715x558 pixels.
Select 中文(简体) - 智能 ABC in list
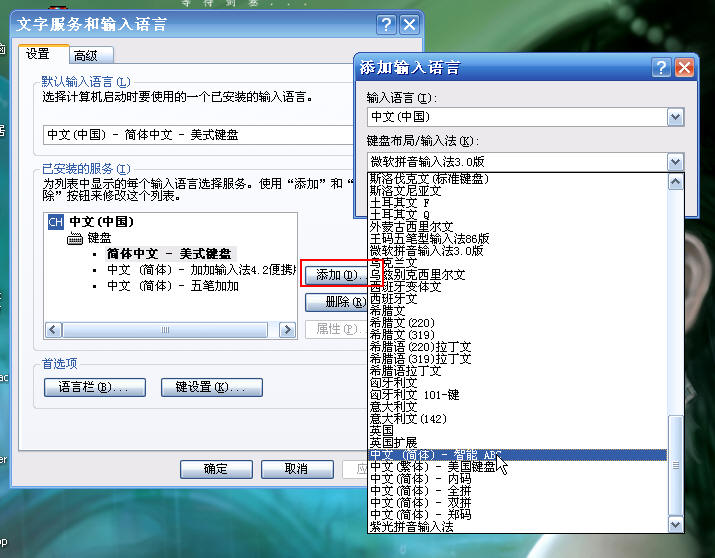517,455
